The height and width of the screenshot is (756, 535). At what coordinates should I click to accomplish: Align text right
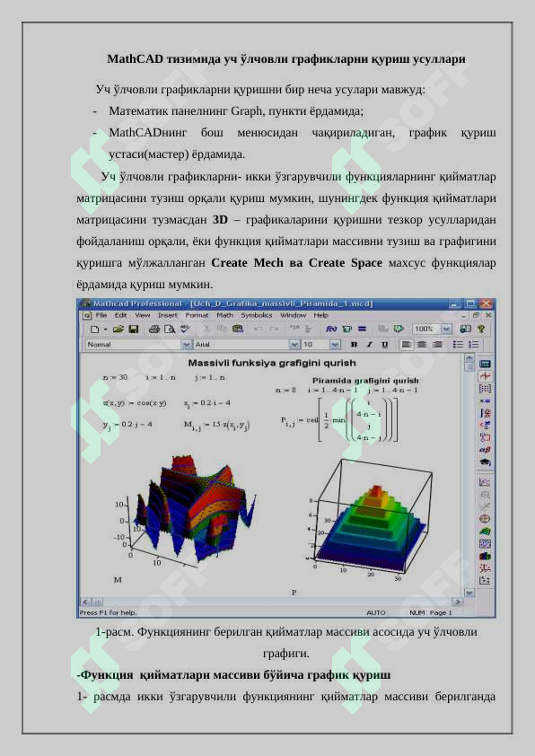(x=436, y=344)
